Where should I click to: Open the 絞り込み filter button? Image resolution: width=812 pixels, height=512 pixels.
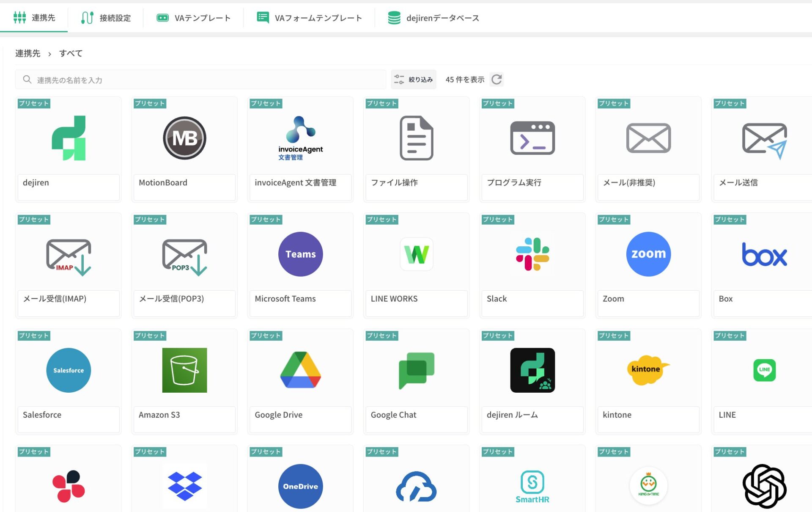pos(413,80)
